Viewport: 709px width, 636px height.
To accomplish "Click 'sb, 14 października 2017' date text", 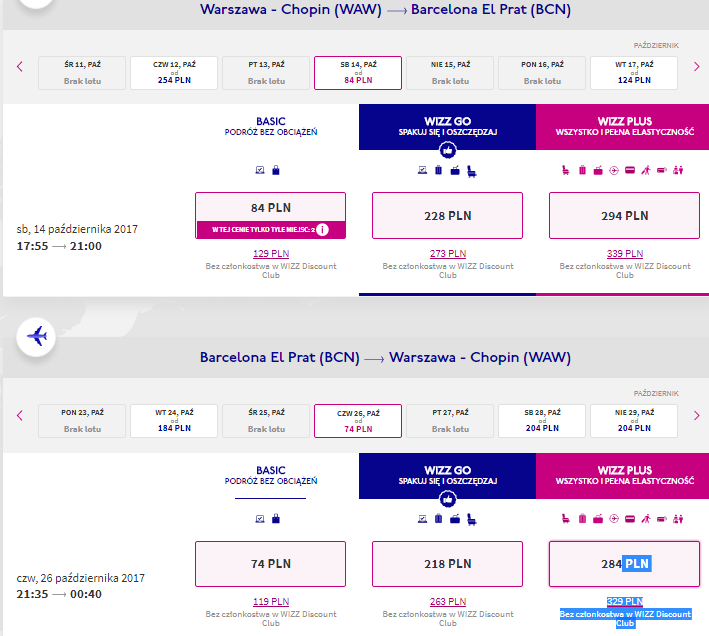I will tap(77, 229).
